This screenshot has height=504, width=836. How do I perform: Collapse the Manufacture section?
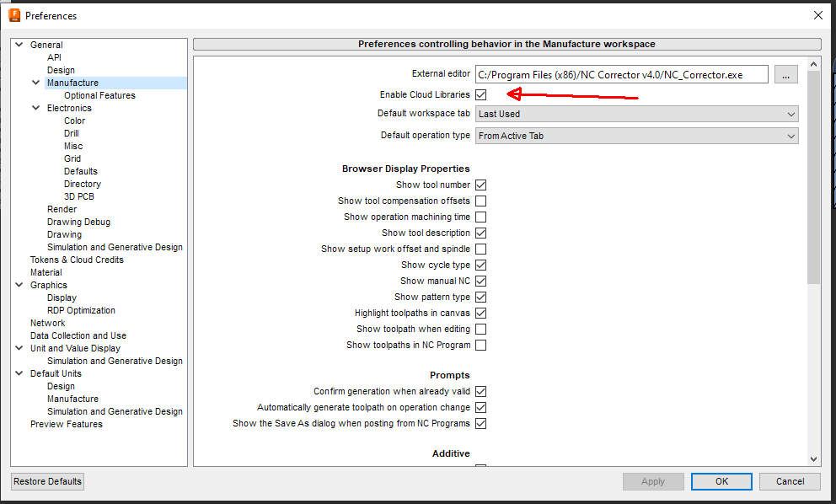pos(35,82)
